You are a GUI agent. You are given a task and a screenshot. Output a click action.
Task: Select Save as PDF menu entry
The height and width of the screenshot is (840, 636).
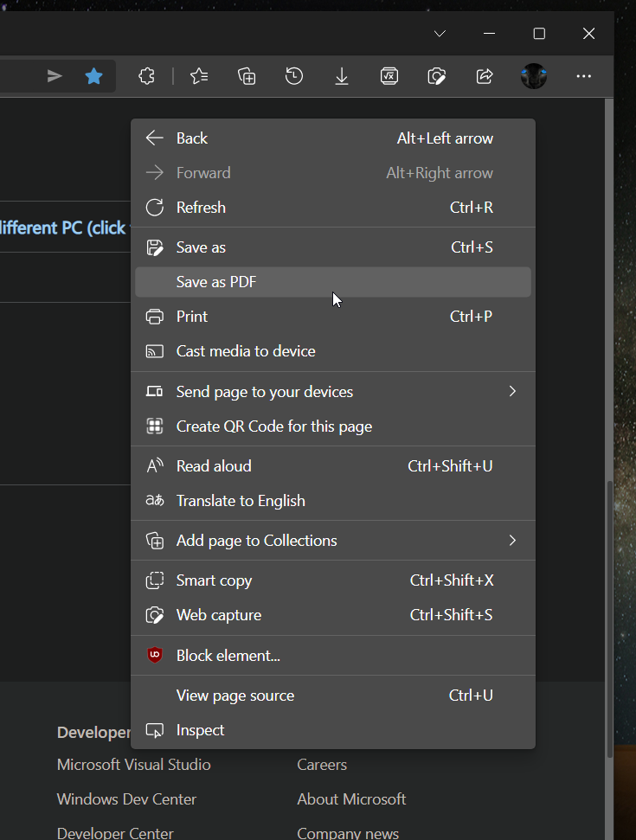point(216,282)
